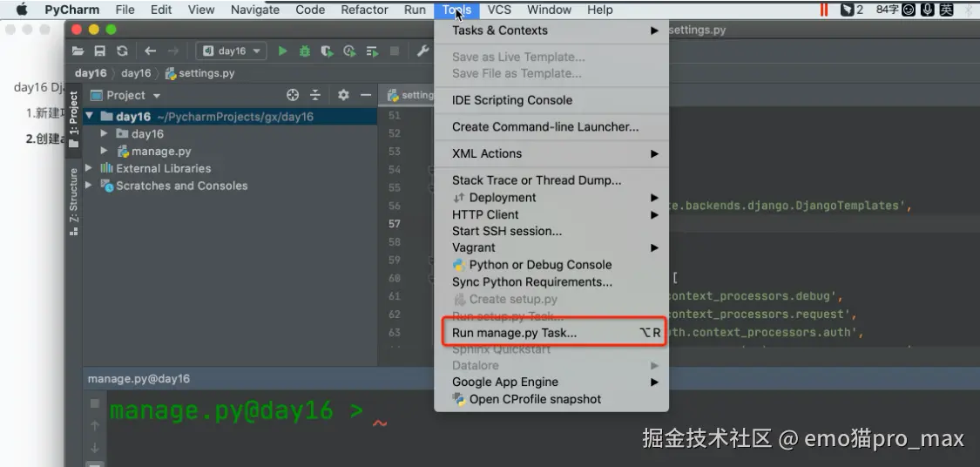Open the day16 run configuration dropdown
The width and height of the screenshot is (980, 467).
click(231, 51)
